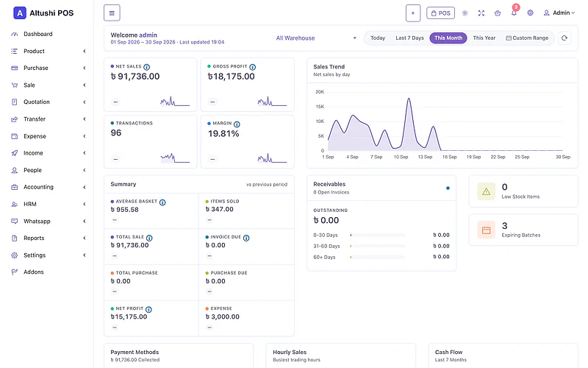Refresh the dashboard data with the reload icon
The width and height of the screenshot is (588, 368).
(x=564, y=38)
